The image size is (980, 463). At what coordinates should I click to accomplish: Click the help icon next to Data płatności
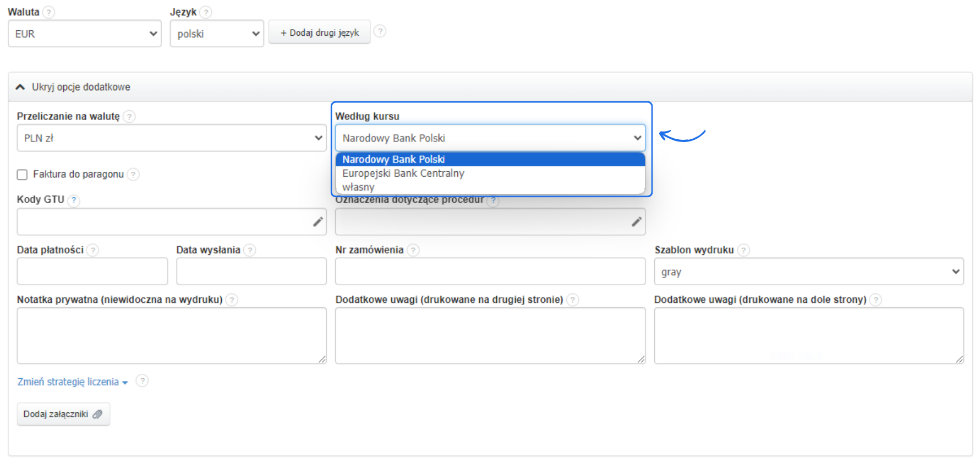point(93,250)
